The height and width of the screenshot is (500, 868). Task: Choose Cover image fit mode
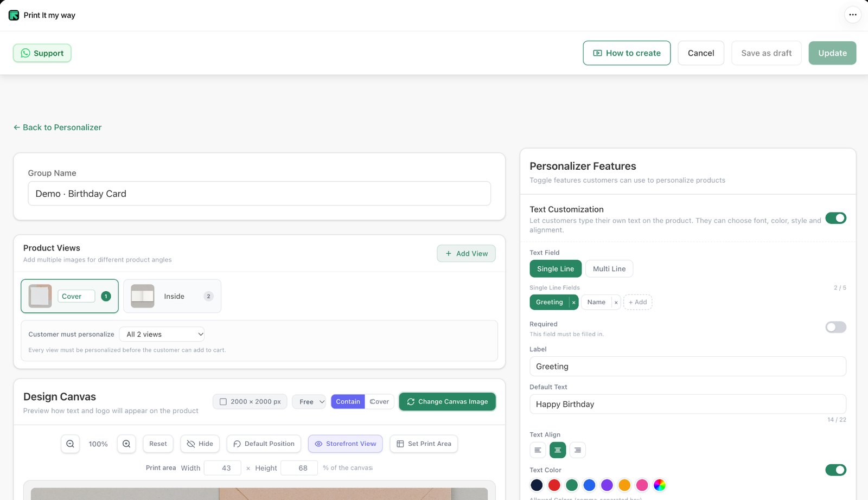379,402
